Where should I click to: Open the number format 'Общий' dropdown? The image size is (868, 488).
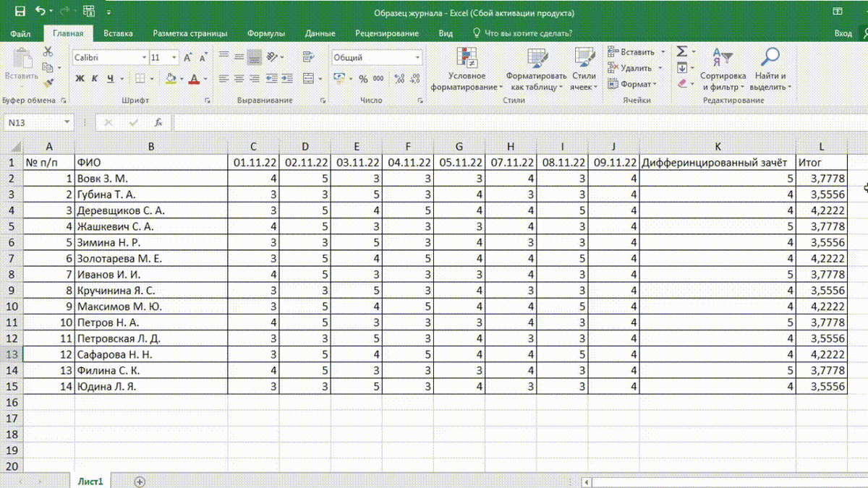[417, 58]
